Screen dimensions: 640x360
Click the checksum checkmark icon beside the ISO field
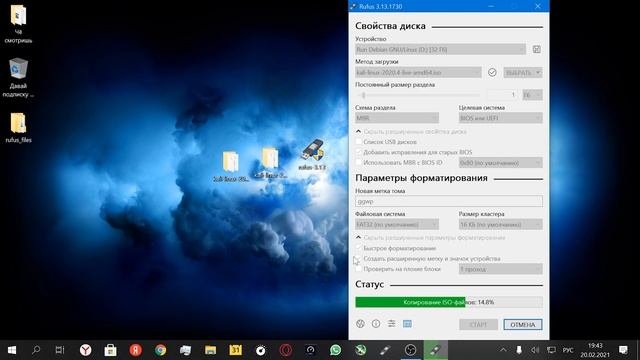pos(492,72)
